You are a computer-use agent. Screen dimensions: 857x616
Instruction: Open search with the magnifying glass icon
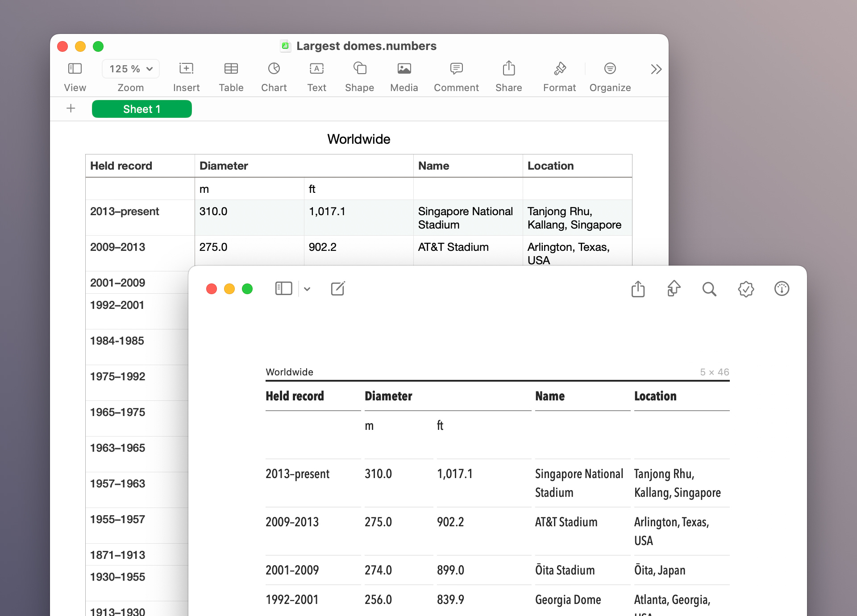point(709,289)
